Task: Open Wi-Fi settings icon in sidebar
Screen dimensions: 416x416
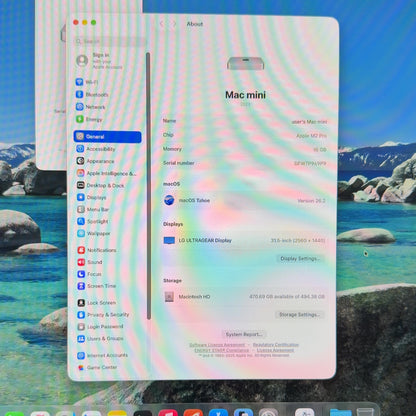Action: coord(79,82)
